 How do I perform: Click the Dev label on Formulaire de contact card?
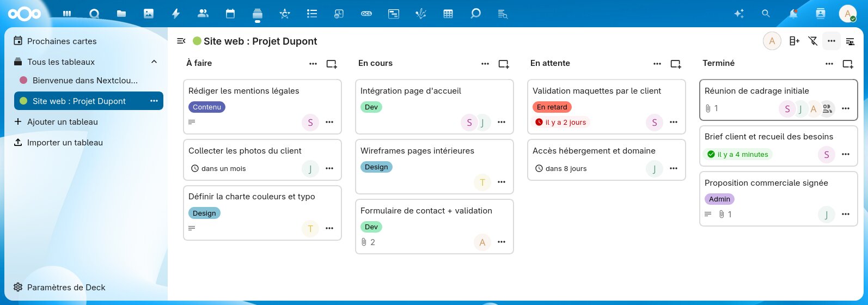pyautogui.click(x=371, y=227)
